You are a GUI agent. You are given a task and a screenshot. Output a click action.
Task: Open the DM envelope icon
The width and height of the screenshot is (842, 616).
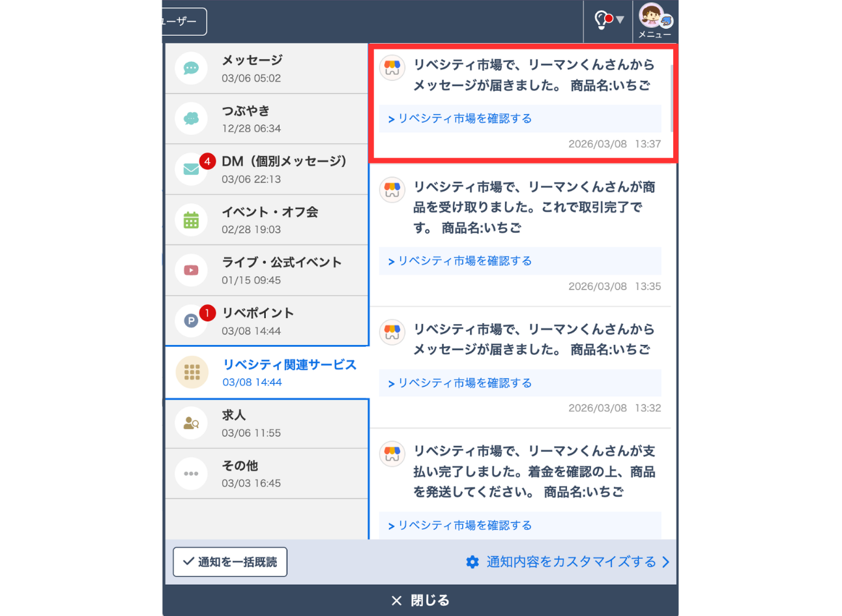coord(192,169)
